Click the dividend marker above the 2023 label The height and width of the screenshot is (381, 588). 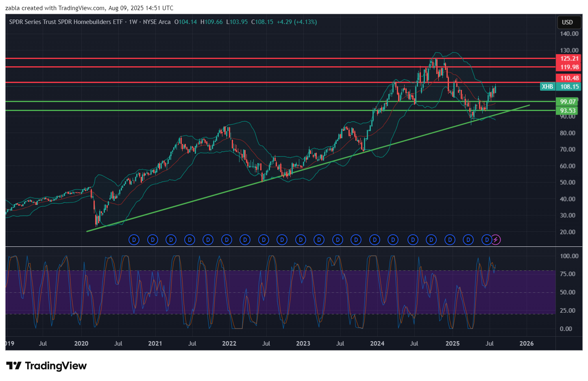[x=301, y=240]
